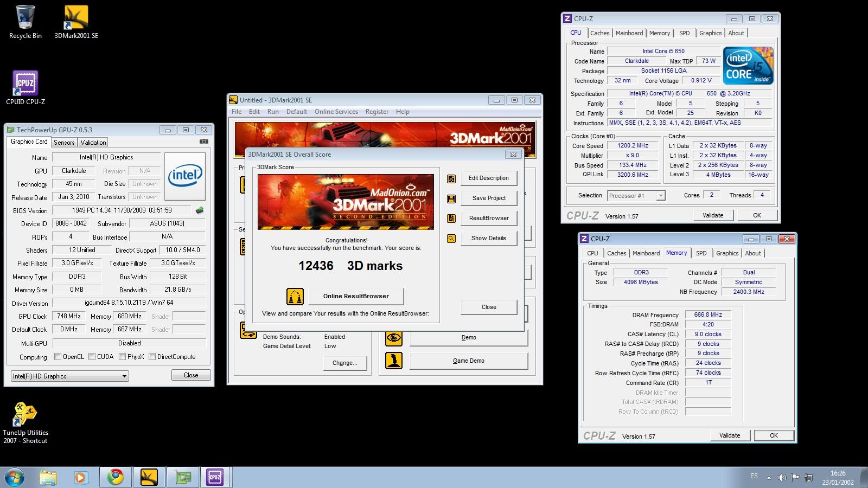Viewport: 868px width, 488px height.
Task: Open Caches tab in upper CPU-Z window
Action: point(600,33)
